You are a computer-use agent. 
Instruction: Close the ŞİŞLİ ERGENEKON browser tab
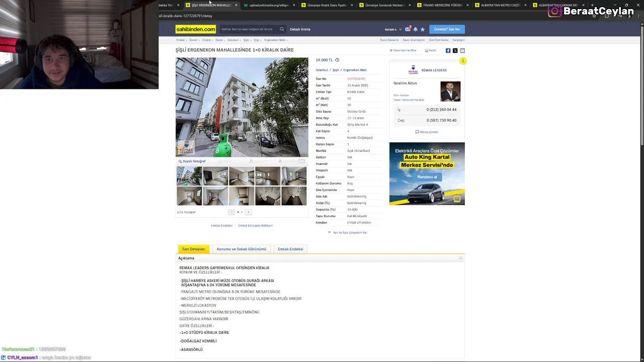tap(236, 5)
